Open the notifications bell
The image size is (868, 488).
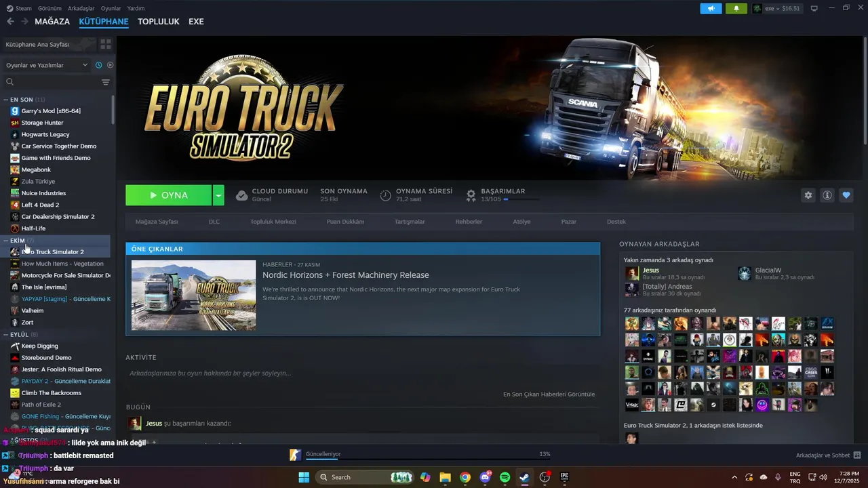pyautogui.click(x=736, y=8)
